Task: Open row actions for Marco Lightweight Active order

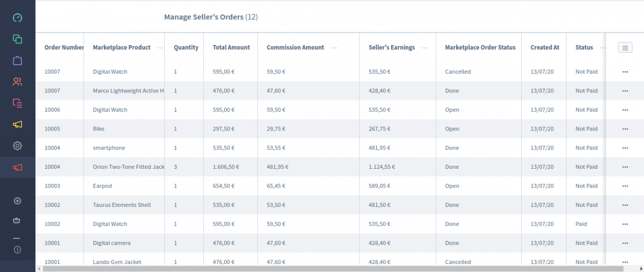Action: [625, 91]
